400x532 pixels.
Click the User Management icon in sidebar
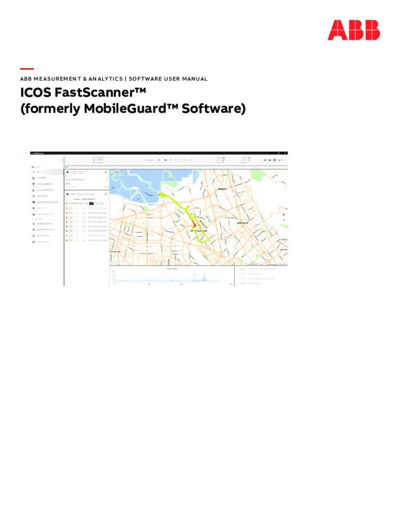(34, 214)
